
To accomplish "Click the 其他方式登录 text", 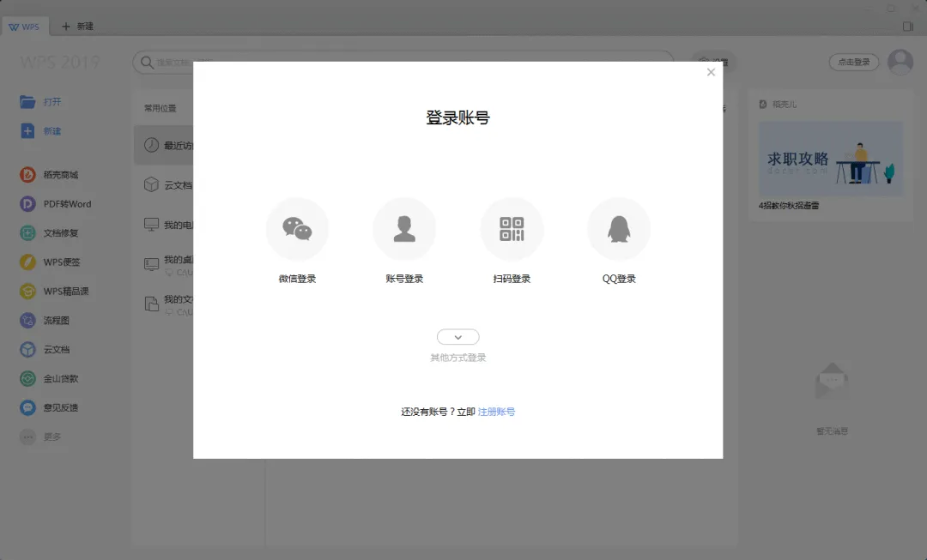I will 458,358.
